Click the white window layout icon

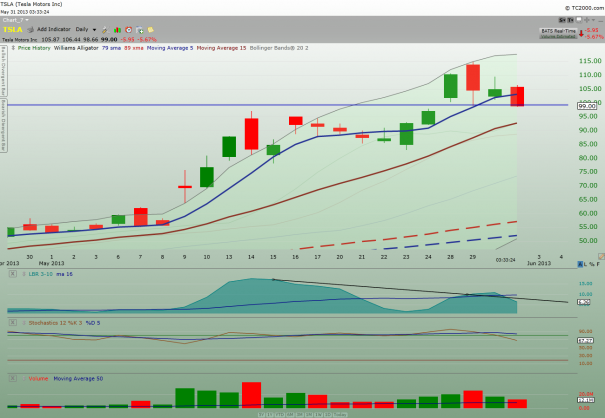click(x=579, y=20)
